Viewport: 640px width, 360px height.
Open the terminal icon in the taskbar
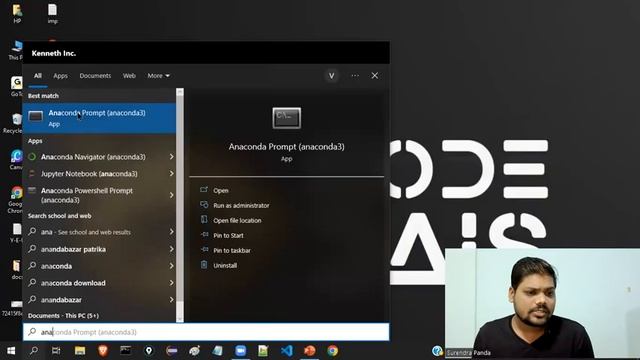[x=126, y=351]
